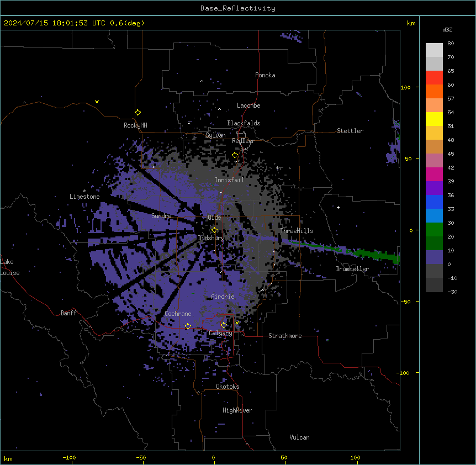Click the Innisfail label
The height and width of the screenshot is (465, 476).
coord(229,180)
